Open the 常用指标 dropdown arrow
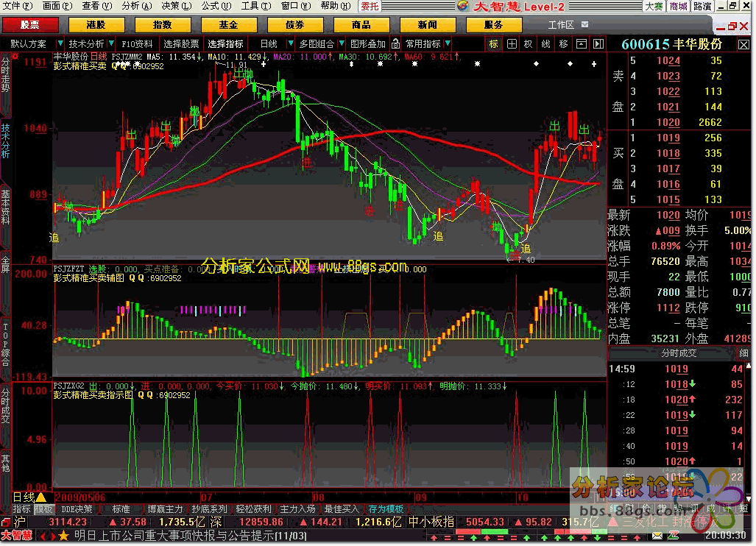The width and height of the screenshot is (756, 546). tap(448, 44)
